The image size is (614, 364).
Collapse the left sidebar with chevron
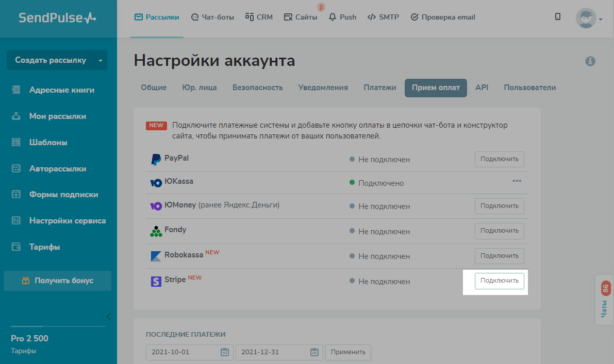click(x=108, y=316)
